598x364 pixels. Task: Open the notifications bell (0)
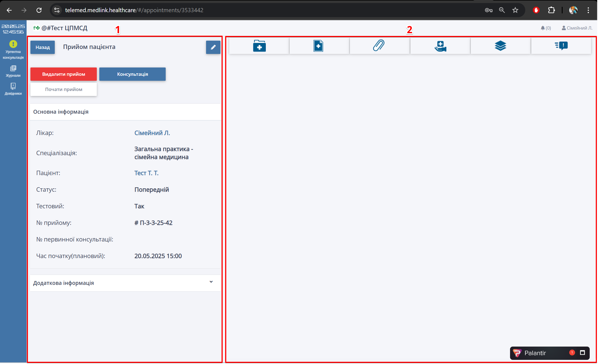545,28
